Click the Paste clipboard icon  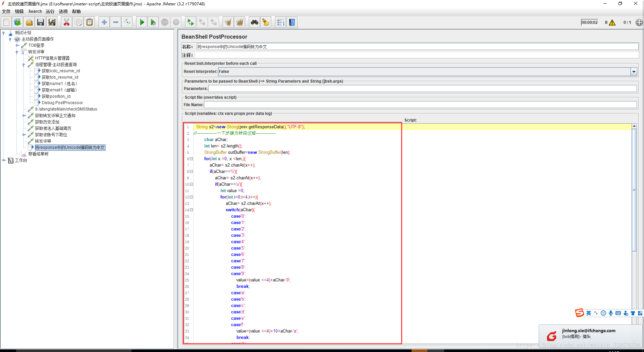click(x=90, y=23)
